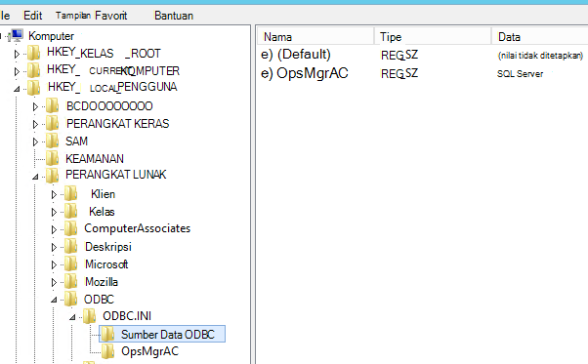Select the PERANGKAT KERAS key label

click(x=118, y=124)
